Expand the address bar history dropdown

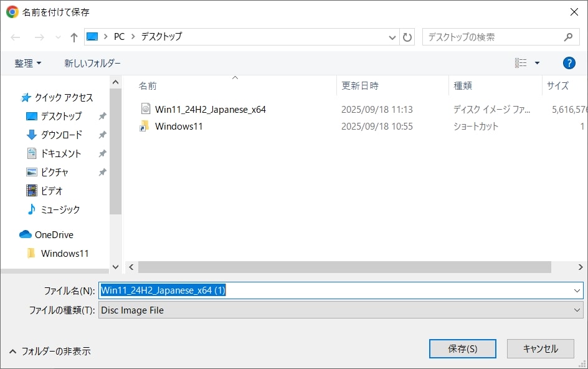click(392, 37)
